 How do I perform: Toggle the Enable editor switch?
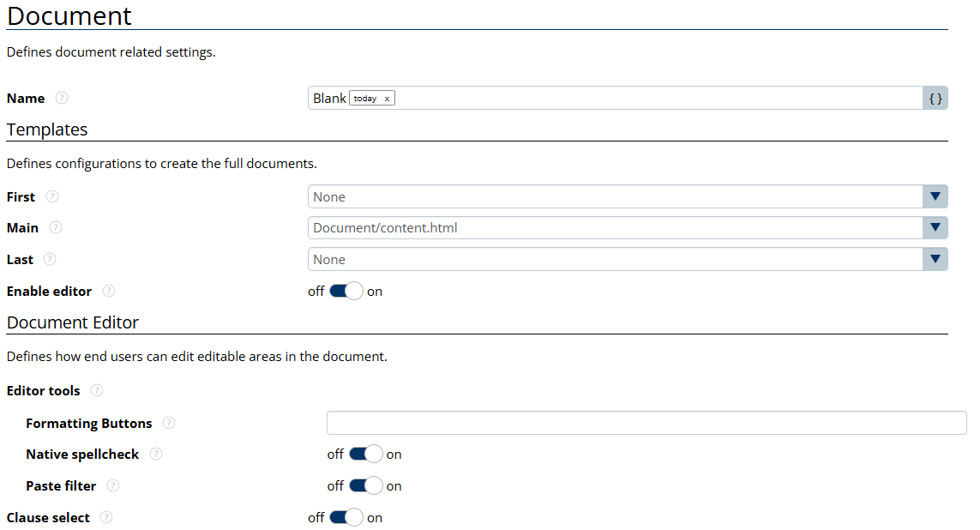(x=346, y=291)
